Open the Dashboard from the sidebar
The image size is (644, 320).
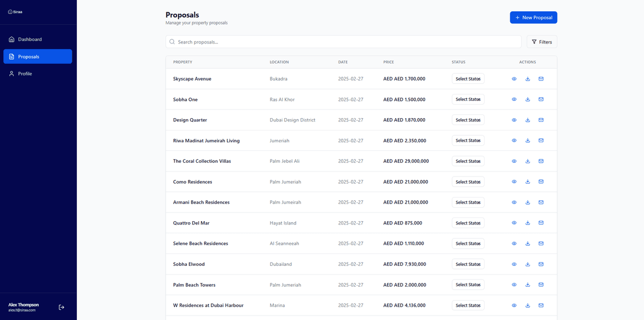pos(27,39)
